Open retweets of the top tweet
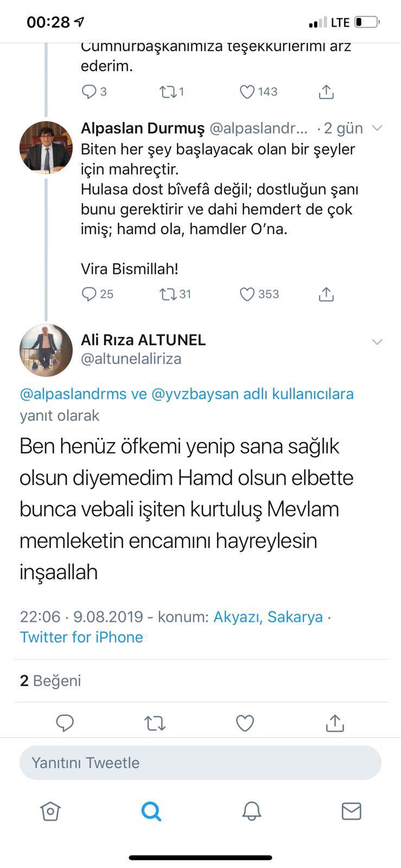This screenshot has width=401, height=868. point(169,91)
